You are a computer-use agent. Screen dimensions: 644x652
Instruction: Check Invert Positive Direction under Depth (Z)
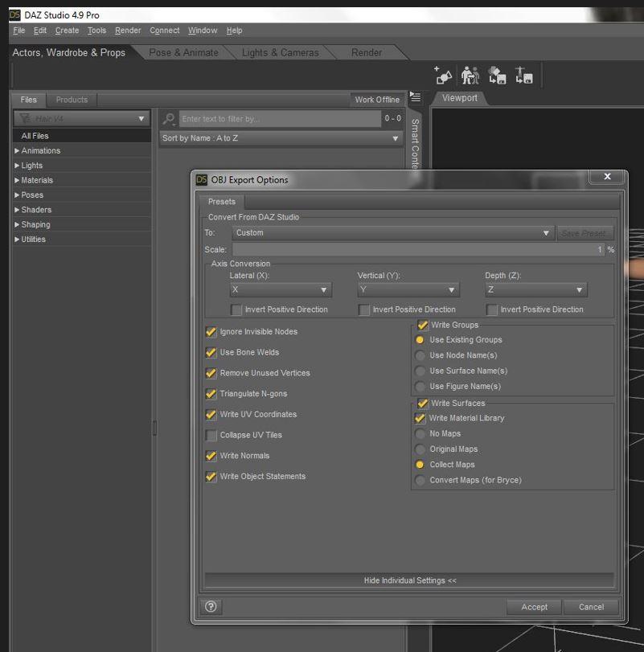491,310
